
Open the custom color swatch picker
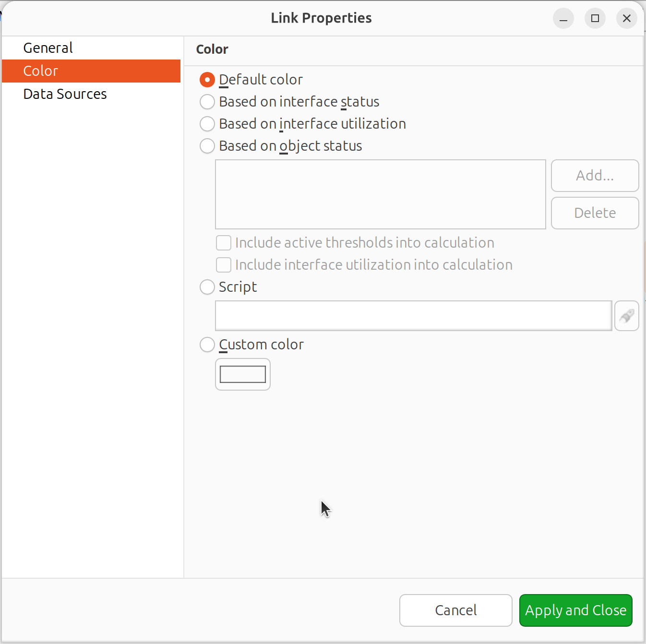click(243, 374)
